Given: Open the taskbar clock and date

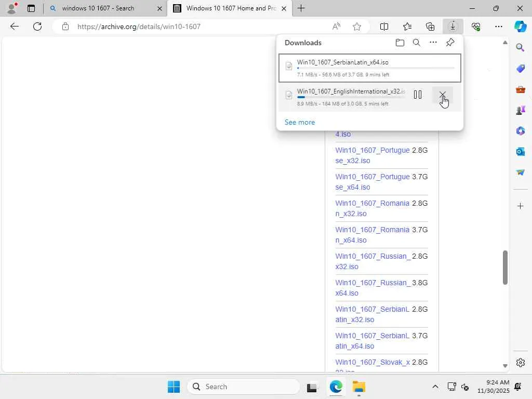Looking at the screenshot, I should click(x=494, y=387).
